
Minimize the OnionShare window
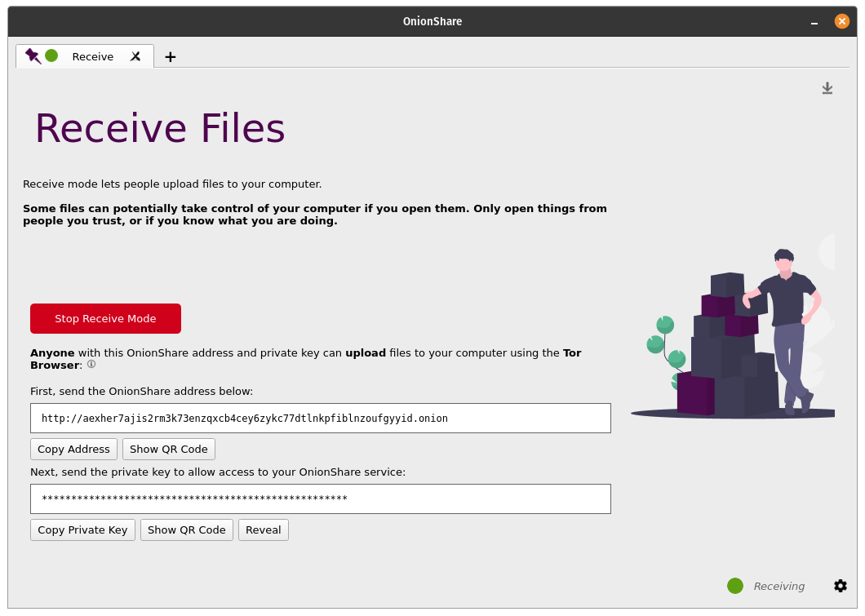click(x=814, y=22)
